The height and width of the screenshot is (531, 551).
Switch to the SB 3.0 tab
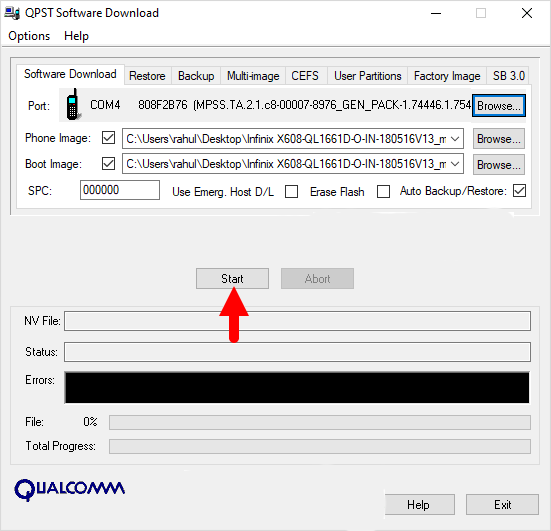508,76
